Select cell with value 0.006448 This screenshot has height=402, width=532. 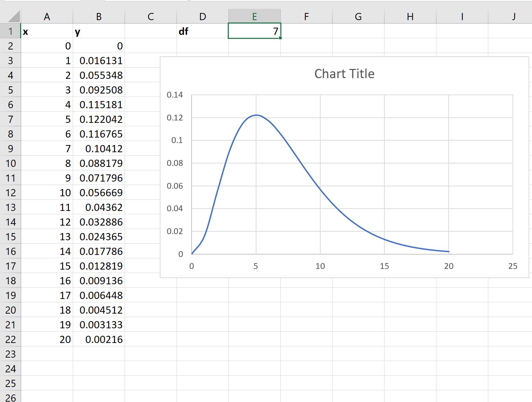point(99,295)
